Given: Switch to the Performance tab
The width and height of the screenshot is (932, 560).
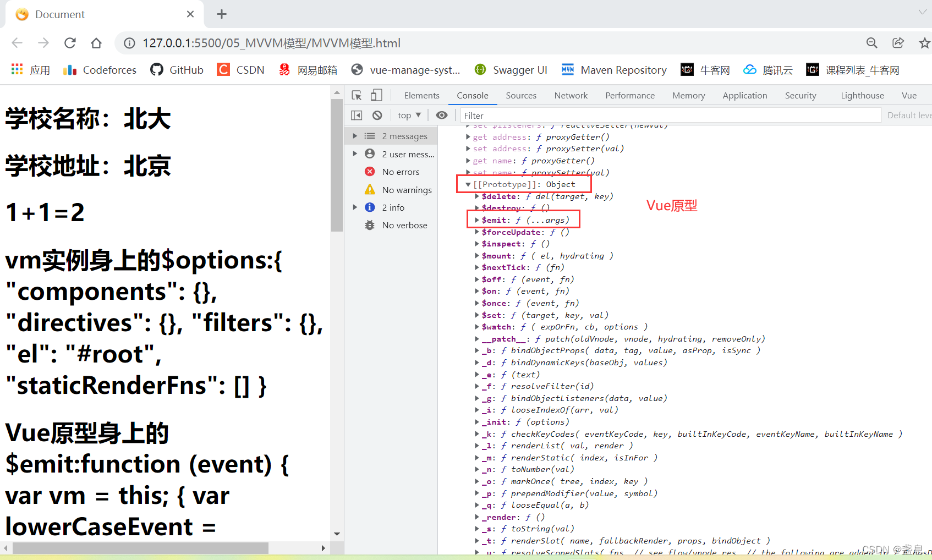Looking at the screenshot, I should point(630,95).
